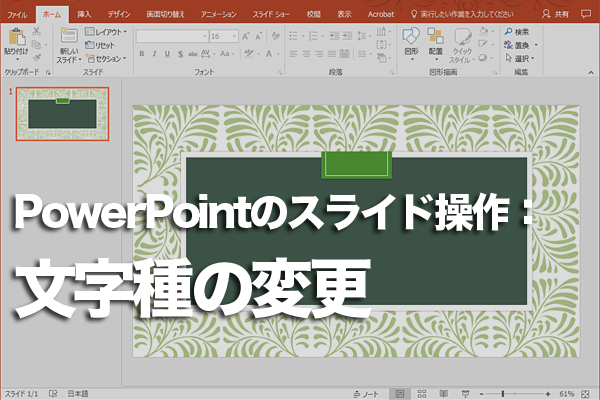Click the font color A icon
The width and height of the screenshot is (600, 400).
269,54
